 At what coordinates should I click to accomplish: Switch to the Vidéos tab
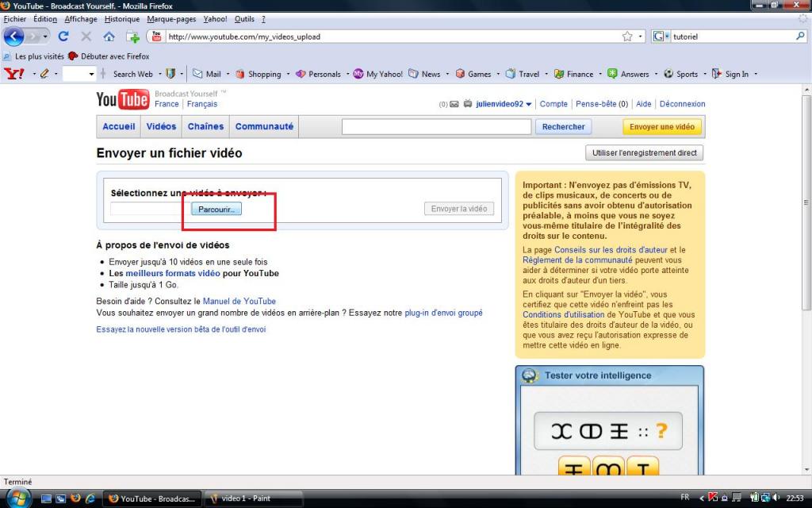click(x=161, y=126)
